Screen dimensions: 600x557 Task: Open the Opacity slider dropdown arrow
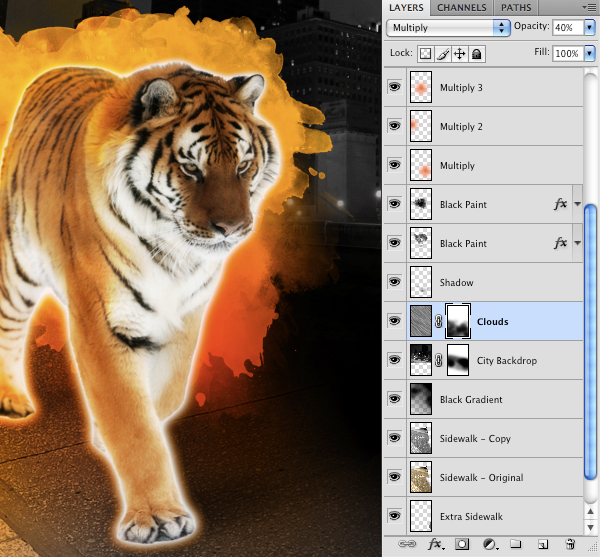point(589,28)
